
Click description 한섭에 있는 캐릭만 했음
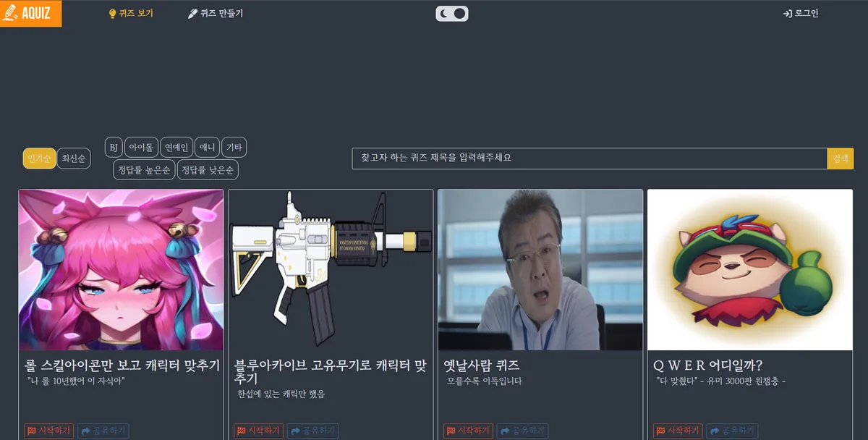(281, 394)
